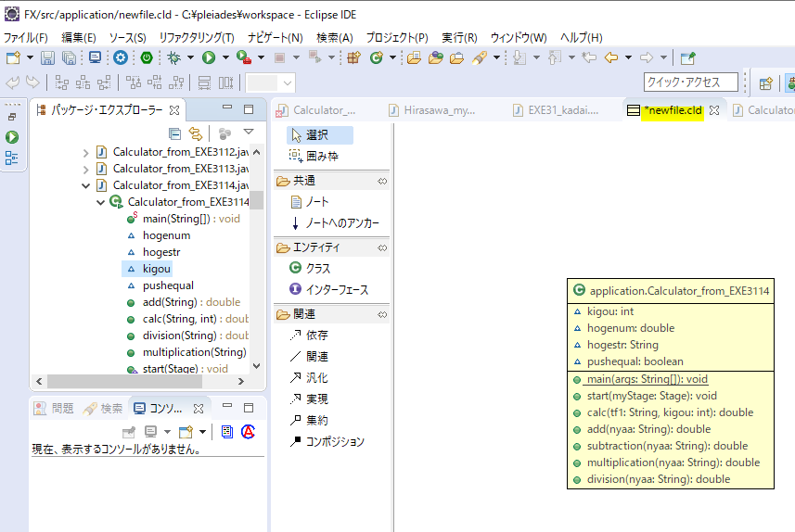795x532 pixels.
Task: Collapse the 関連 palette drawer
Action: point(331,314)
